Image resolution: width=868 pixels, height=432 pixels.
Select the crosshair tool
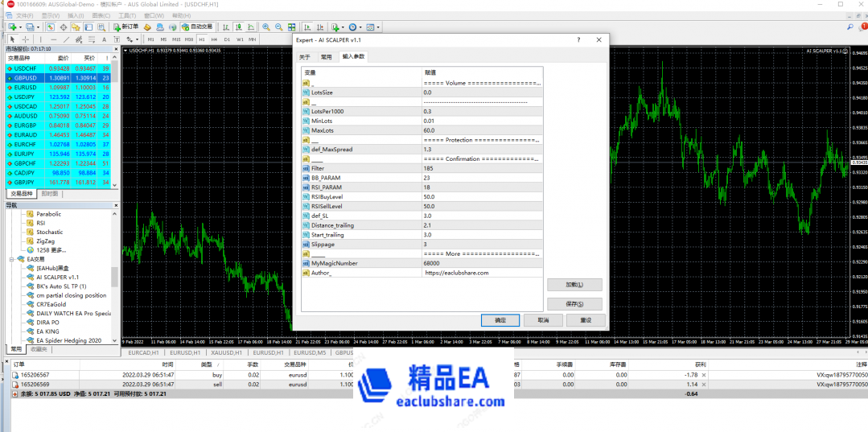(x=25, y=39)
